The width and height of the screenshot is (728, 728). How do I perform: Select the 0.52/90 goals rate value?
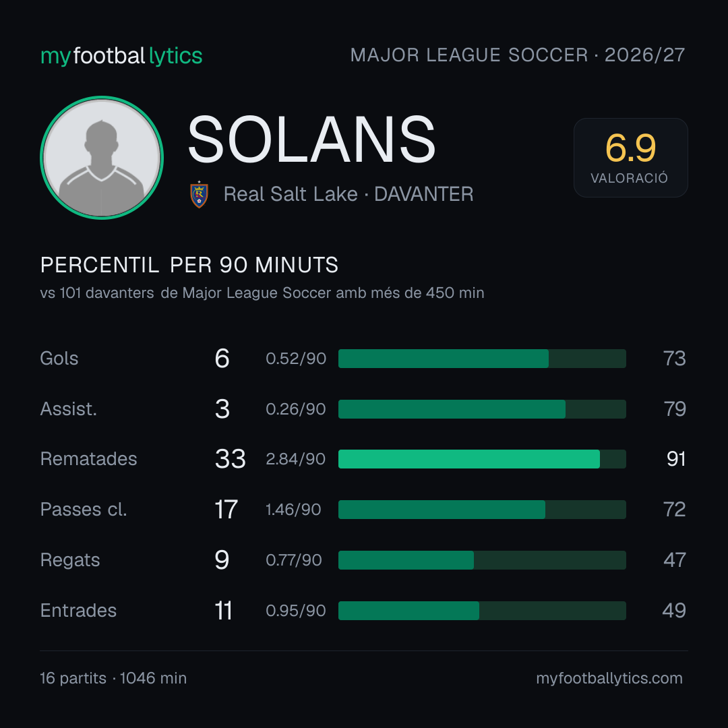(x=296, y=359)
